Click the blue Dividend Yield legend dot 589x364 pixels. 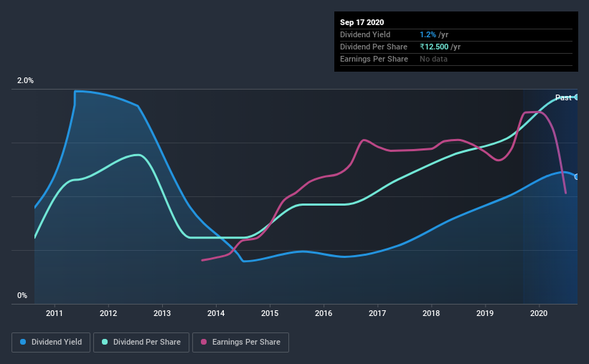[x=23, y=342]
